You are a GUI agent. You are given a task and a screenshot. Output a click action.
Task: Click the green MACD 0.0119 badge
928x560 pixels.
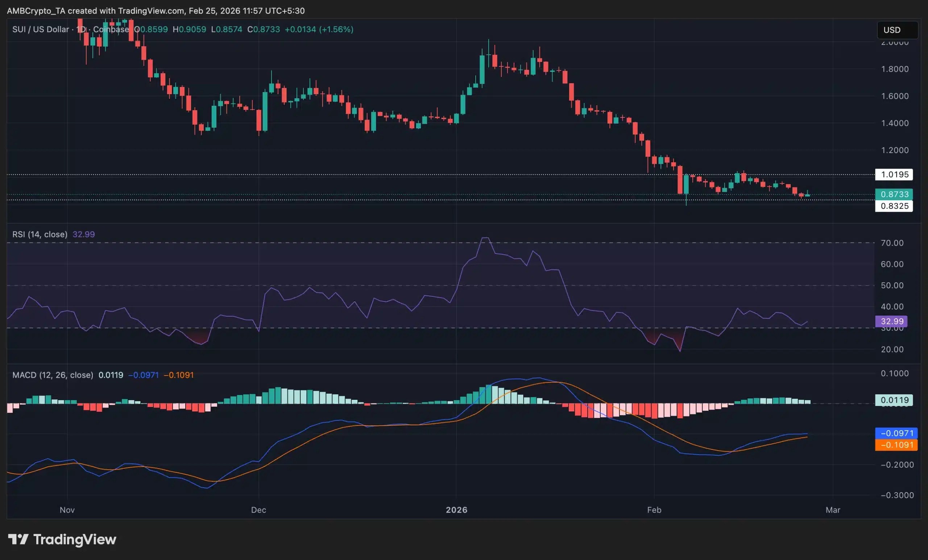tap(894, 400)
